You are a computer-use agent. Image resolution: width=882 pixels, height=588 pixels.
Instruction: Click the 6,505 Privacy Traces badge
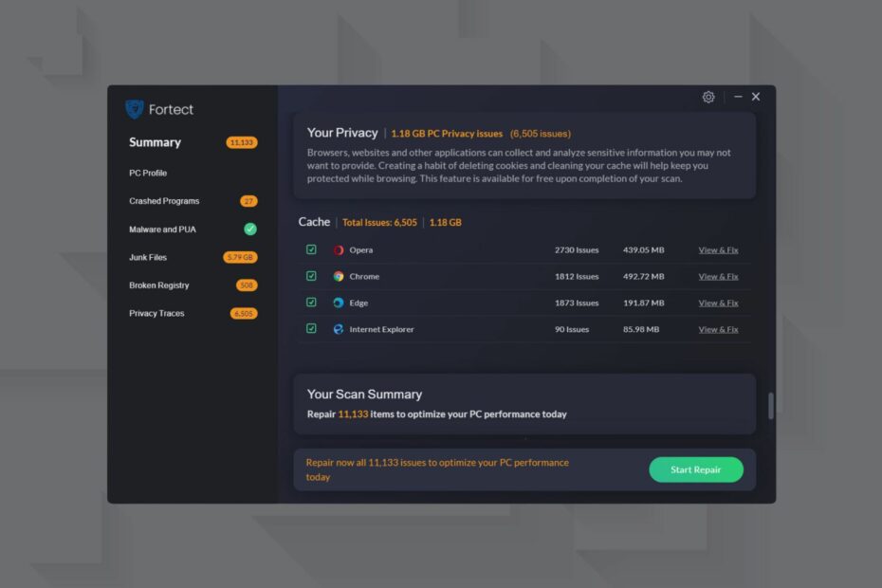tap(244, 313)
